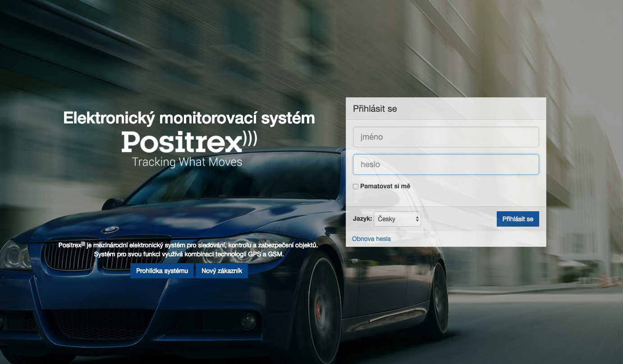
Task: Click the line mentioning GPS a GSM
Action: click(189, 254)
